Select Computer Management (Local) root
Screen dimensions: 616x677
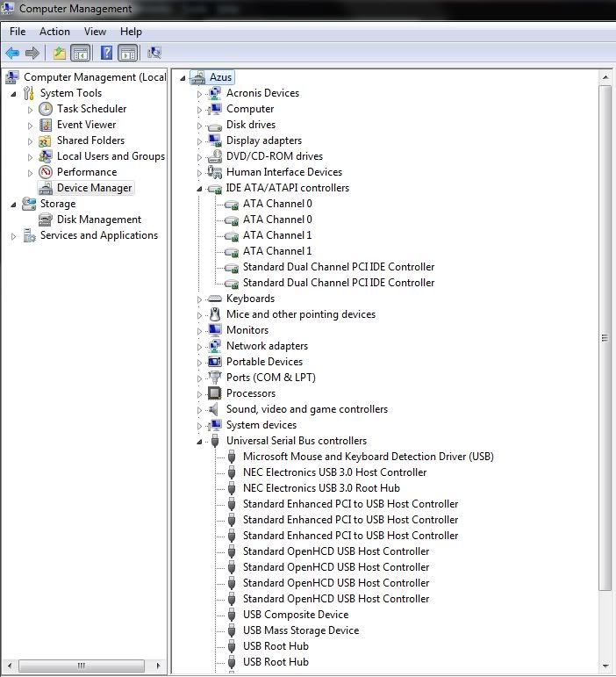tap(95, 77)
